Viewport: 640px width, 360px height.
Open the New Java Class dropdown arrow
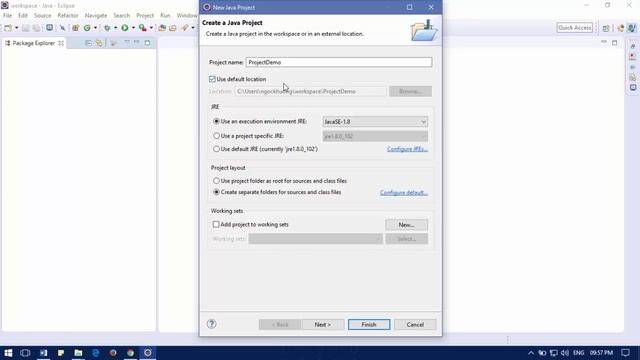click(95, 28)
